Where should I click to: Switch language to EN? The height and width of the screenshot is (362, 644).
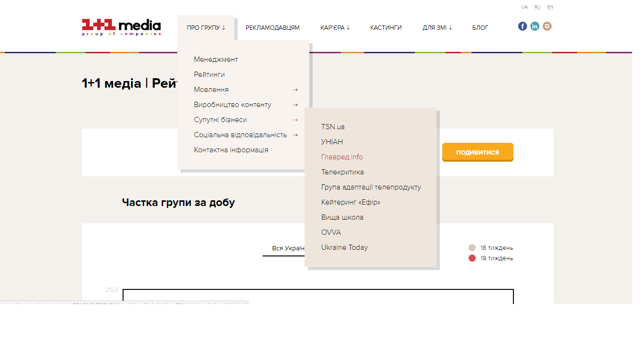[550, 7]
